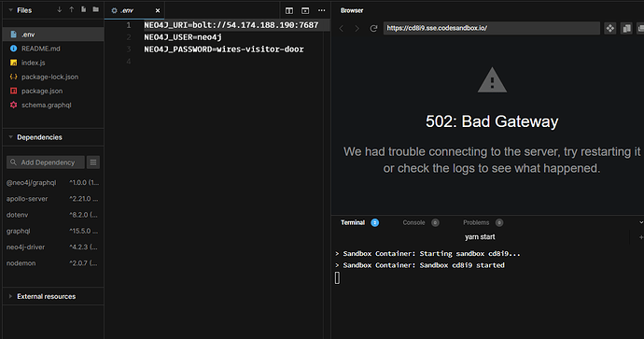This screenshot has width=644, height=339.
Task: Click the upload arrow icon in Files header
Action: coord(72,9)
